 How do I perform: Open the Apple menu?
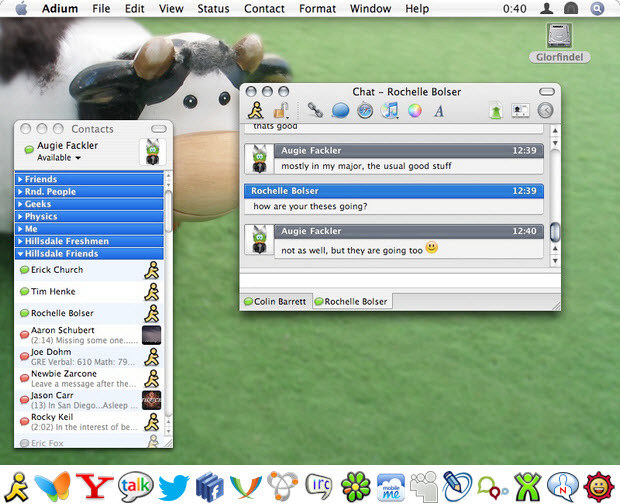(x=21, y=8)
